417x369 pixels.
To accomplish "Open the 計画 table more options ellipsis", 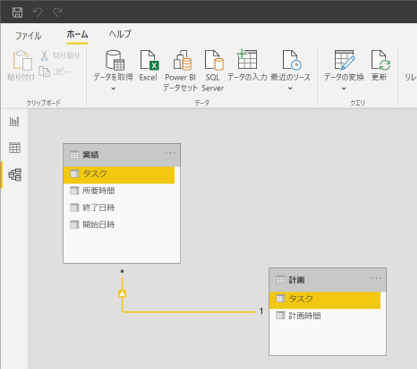I will pyautogui.click(x=376, y=278).
